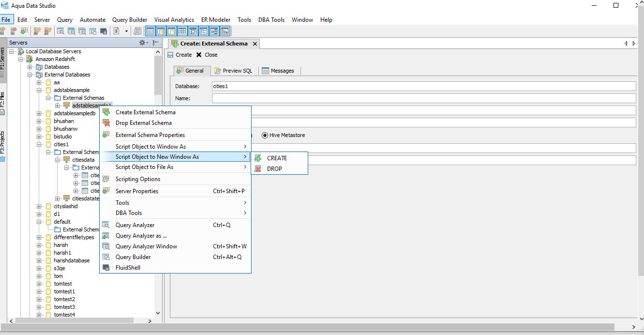Select External Schema Properties menu entry
This screenshot has height=335, width=644.
coord(175,135)
